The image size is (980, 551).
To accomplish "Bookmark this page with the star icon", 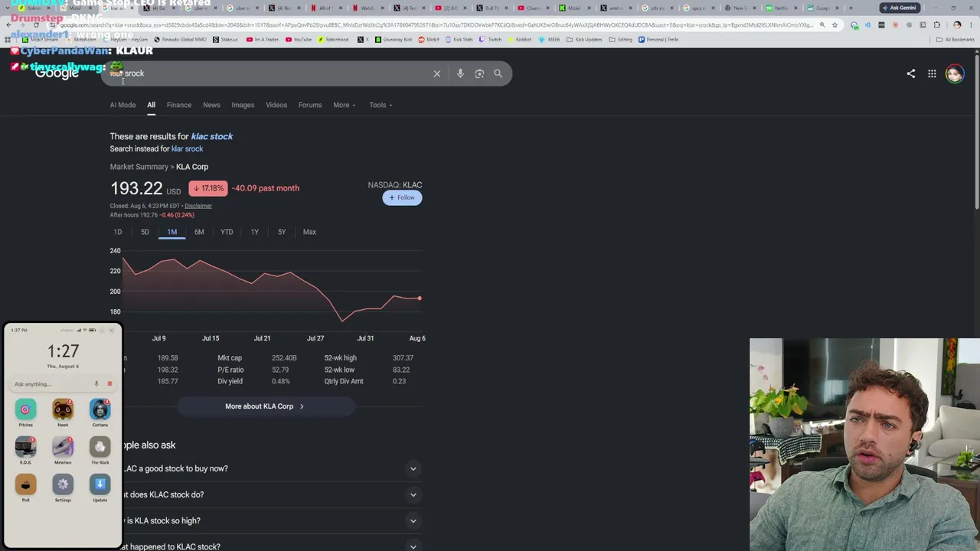I will (835, 25).
